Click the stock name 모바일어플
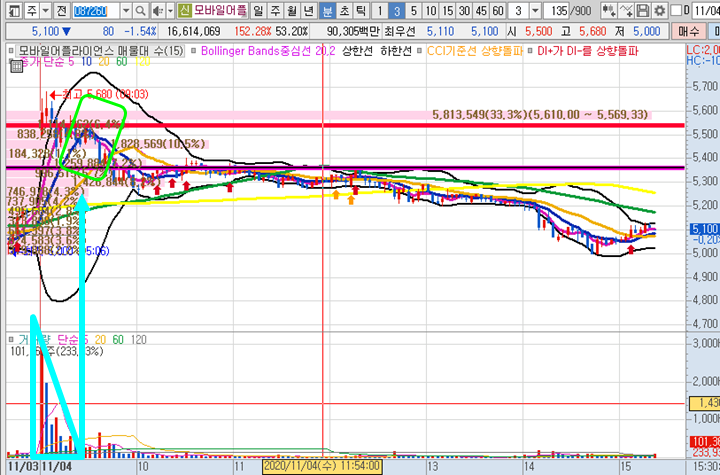Image resolution: width=720 pixels, height=475 pixels. click(219, 10)
